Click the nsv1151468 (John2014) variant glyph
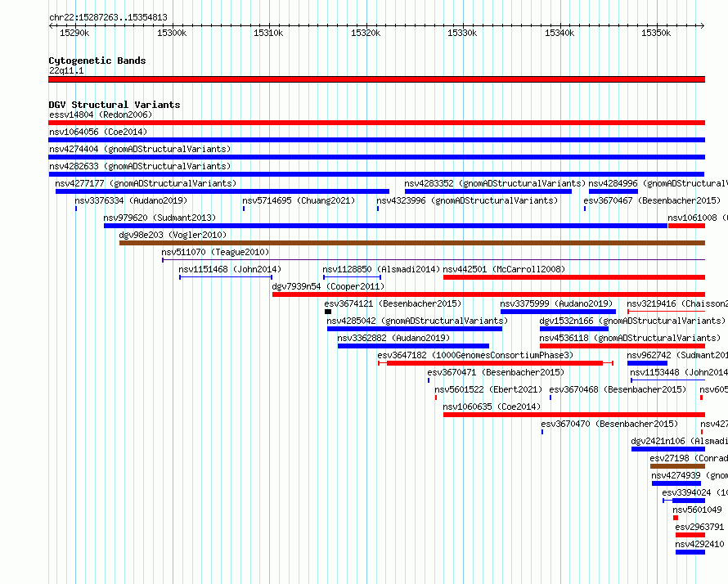The height and width of the screenshot is (584, 728). coord(226,277)
